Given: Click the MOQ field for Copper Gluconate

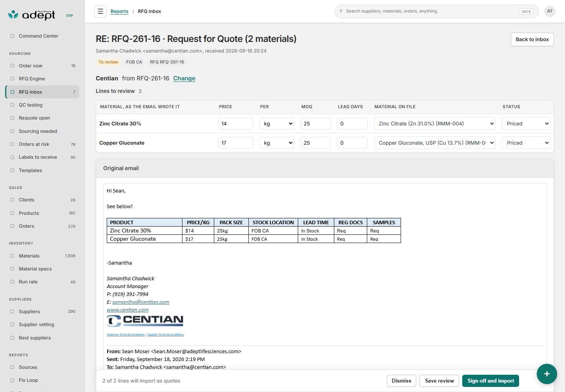Looking at the screenshot, I should pos(315,143).
